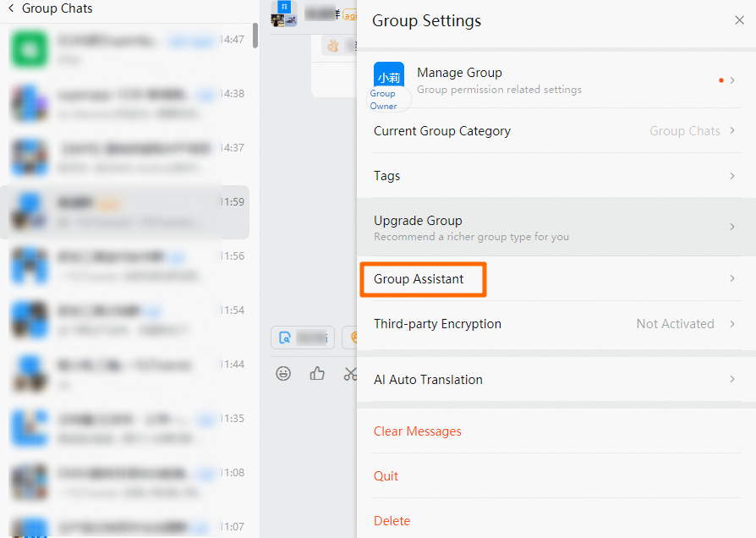
Task: Select the chat timestamped 1:59
Action: [x=124, y=212]
